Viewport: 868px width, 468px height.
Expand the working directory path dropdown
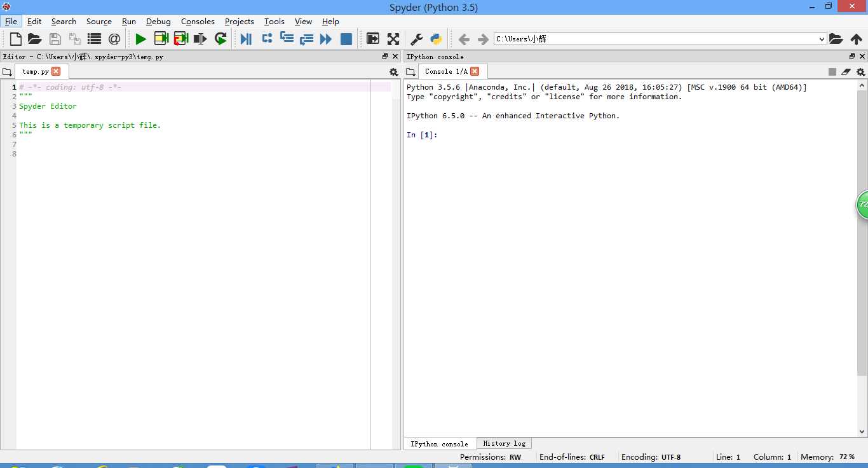click(x=822, y=39)
